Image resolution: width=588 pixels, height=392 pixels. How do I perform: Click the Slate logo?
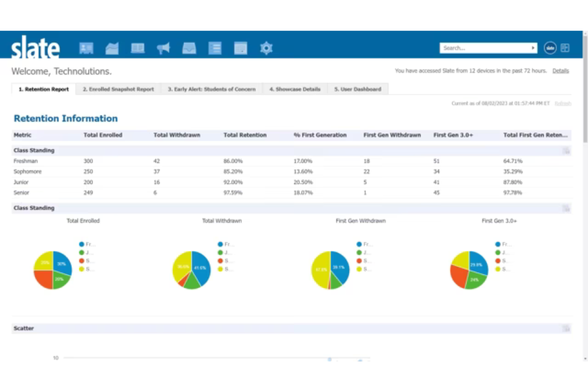[35, 48]
